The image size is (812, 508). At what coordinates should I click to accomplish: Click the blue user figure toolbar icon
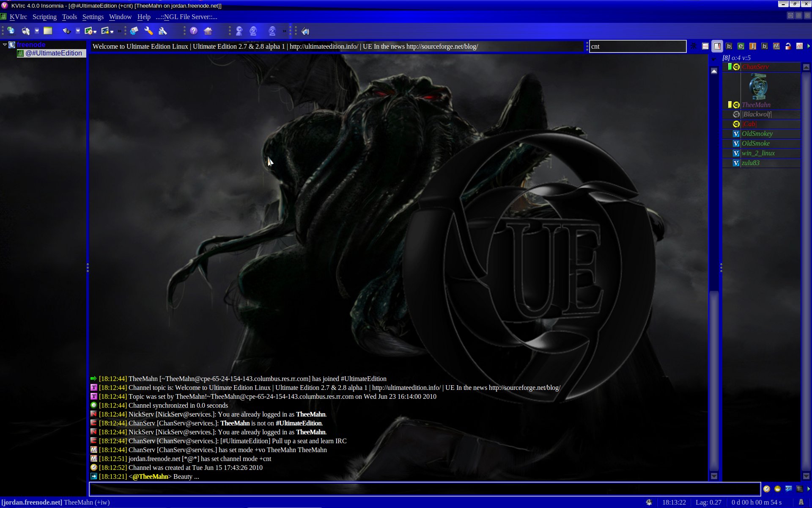[x=239, y=31]
